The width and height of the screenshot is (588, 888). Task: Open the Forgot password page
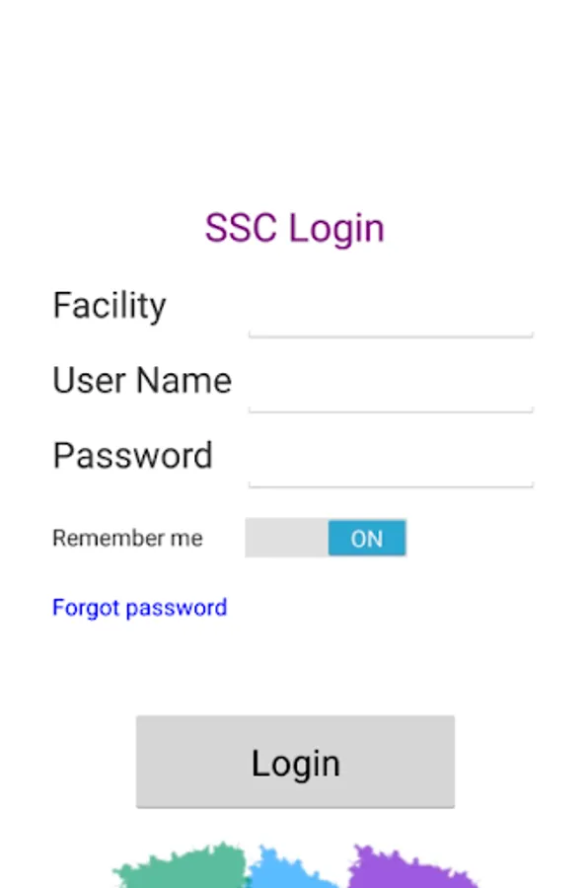(x=139, y=608)
